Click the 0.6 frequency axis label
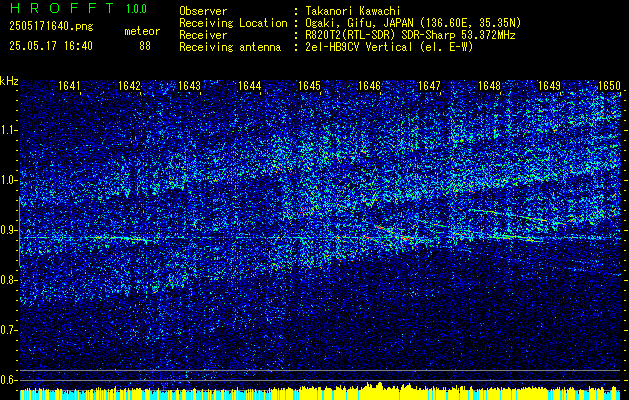This screenshot has width=629, height=400. pyautogui.click(x=8, y=380)
